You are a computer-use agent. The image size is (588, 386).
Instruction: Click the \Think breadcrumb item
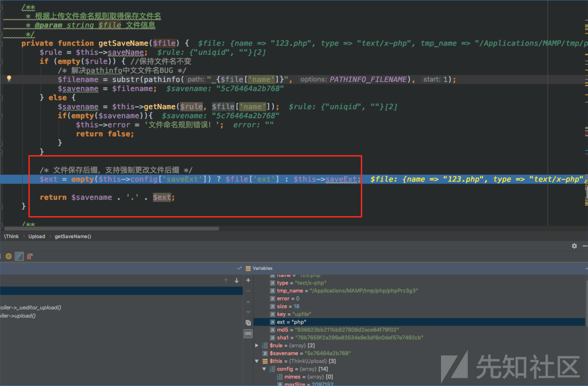coord(11,236)
